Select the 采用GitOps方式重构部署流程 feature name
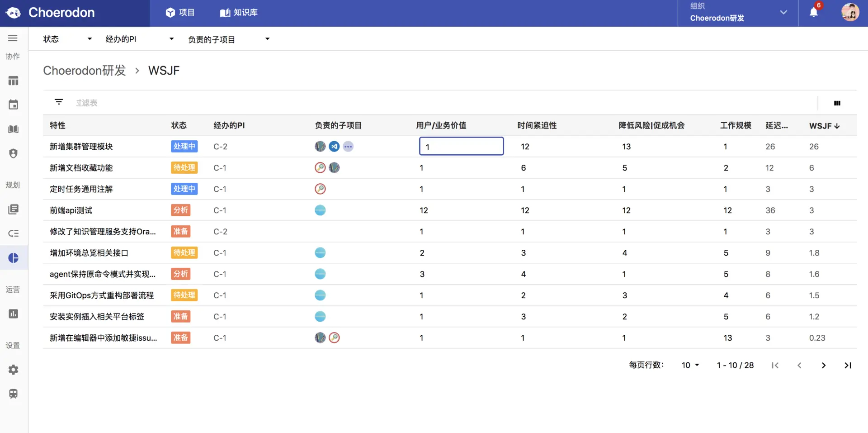868x433 pixels. point(102,295)
